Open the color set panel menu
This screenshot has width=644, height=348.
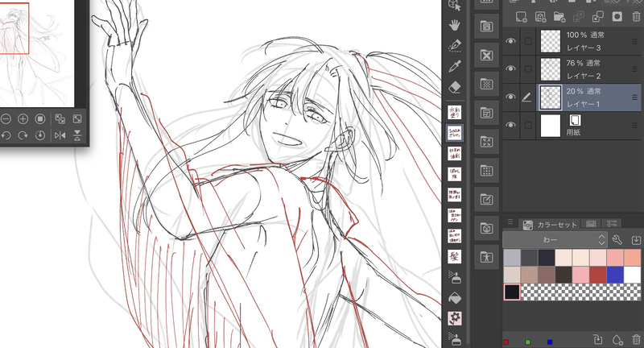click(x=510, y=222)
